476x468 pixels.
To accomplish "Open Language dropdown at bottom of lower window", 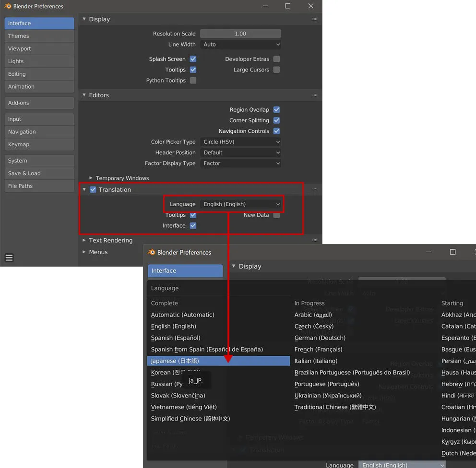I will (402, 465).
